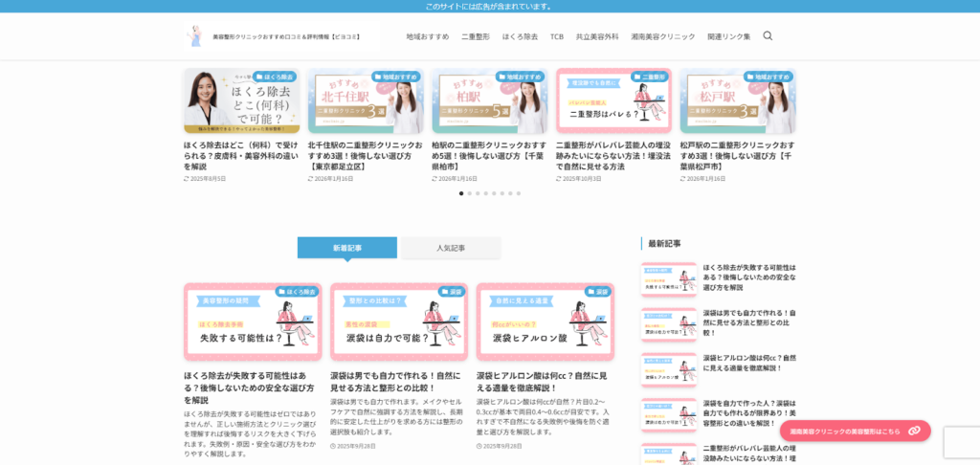Click ほくろ除去 category tag on first carousel card

(275, 77)
